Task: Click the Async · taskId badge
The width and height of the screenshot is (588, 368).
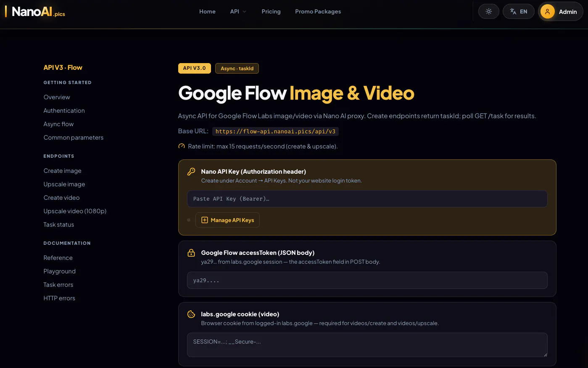Action: point(237,68)
